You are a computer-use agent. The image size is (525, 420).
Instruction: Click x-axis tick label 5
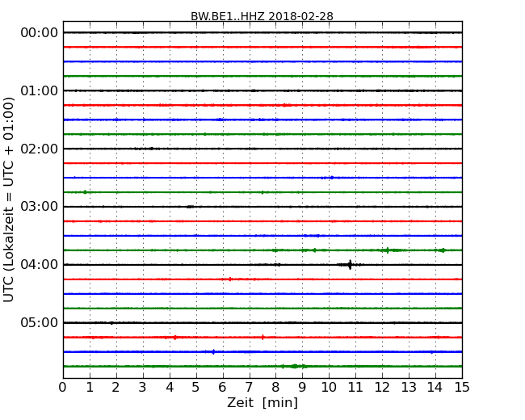(x=196, y=388)
